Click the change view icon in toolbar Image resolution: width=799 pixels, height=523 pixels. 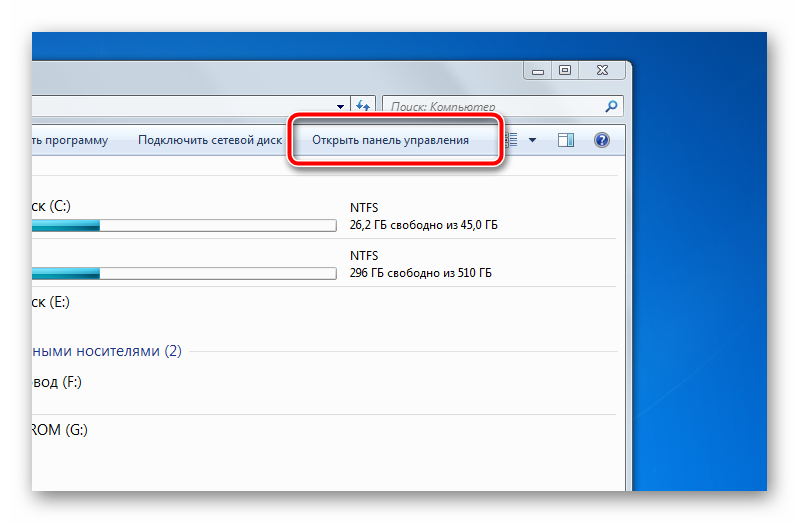click(511, 141)
